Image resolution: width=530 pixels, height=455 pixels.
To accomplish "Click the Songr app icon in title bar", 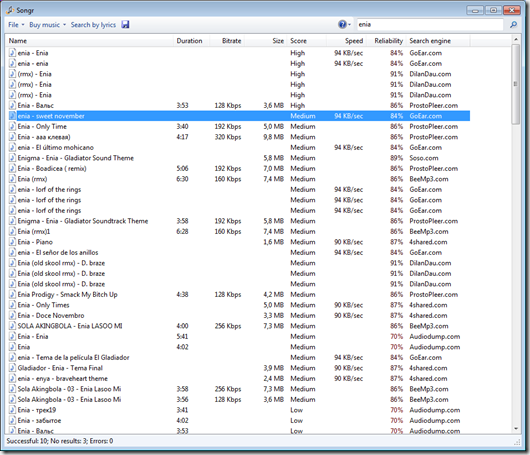I will tap(10, 10).
